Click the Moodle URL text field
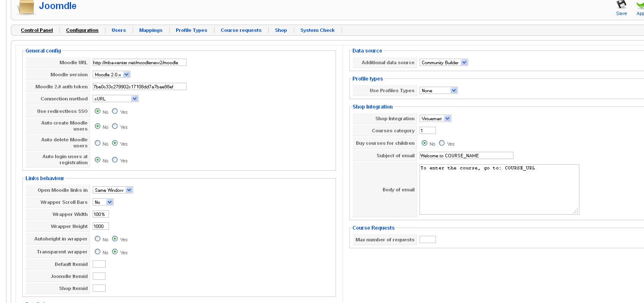The height and width of the screenshot is (303, 644). pyautogui.click(x=139, y=62)
